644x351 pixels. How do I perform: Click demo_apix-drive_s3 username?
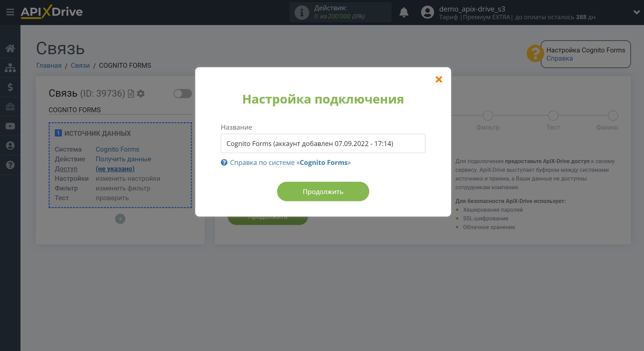click(472, 9)
